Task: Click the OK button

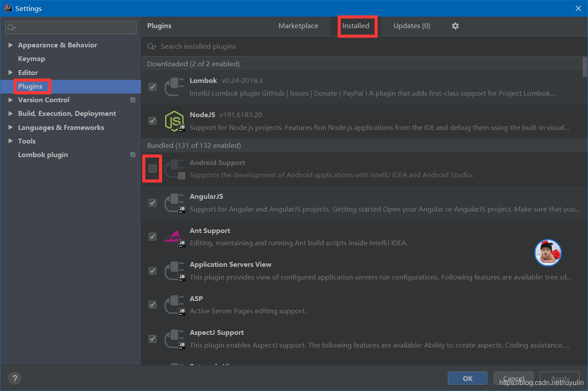Action: click(x=468, y=378)
